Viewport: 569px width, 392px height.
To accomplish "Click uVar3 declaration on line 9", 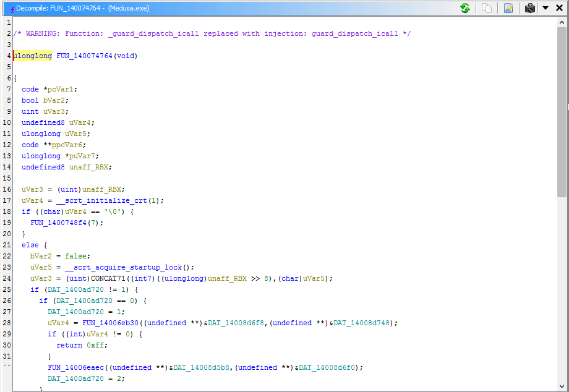I will click(x=54, y=111).
